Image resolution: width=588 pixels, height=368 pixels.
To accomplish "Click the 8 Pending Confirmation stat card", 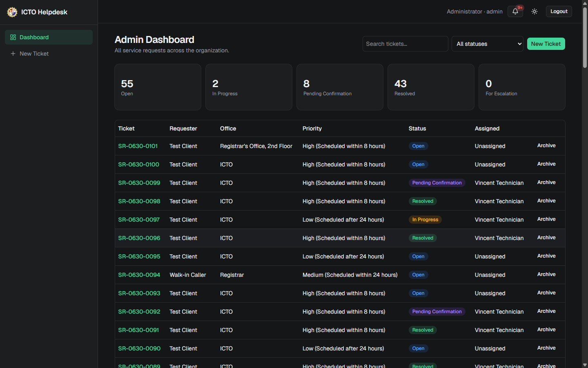I will click(340, 87).
